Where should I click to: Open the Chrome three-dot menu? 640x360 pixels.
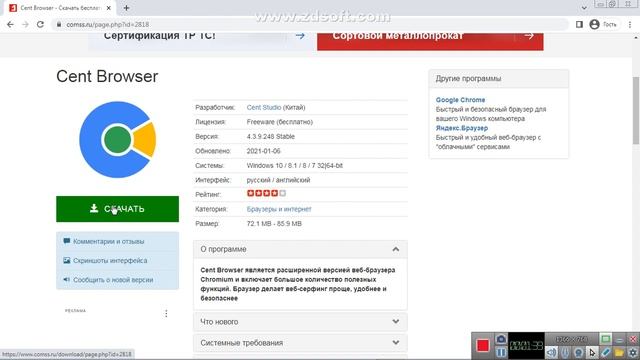click(630, 24)
